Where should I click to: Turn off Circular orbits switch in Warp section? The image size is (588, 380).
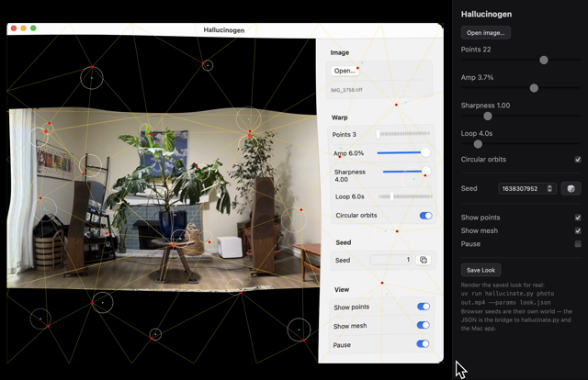tap(425, 216)
